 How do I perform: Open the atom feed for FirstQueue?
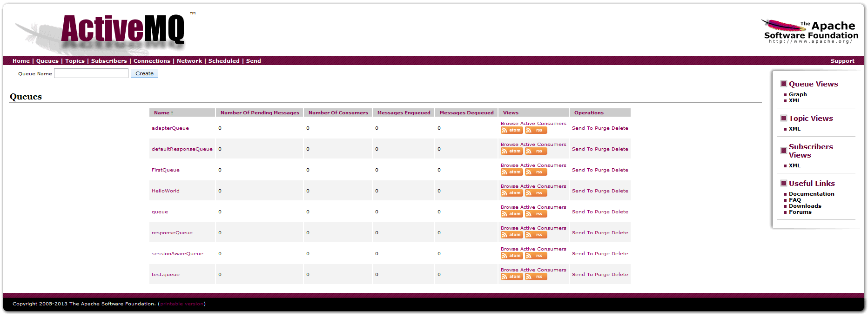(x=511, y=172)
